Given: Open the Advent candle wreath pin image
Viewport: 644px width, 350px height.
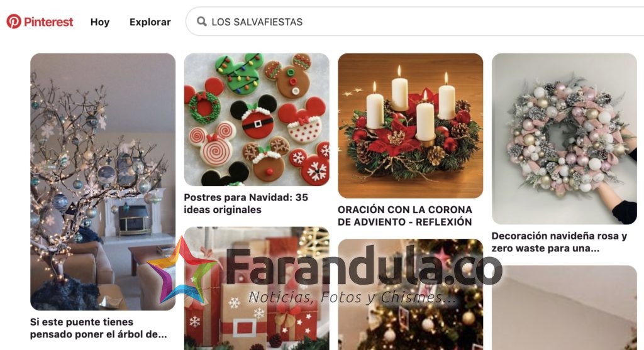Looking at the screenshot, I should (x=410, y=126).
